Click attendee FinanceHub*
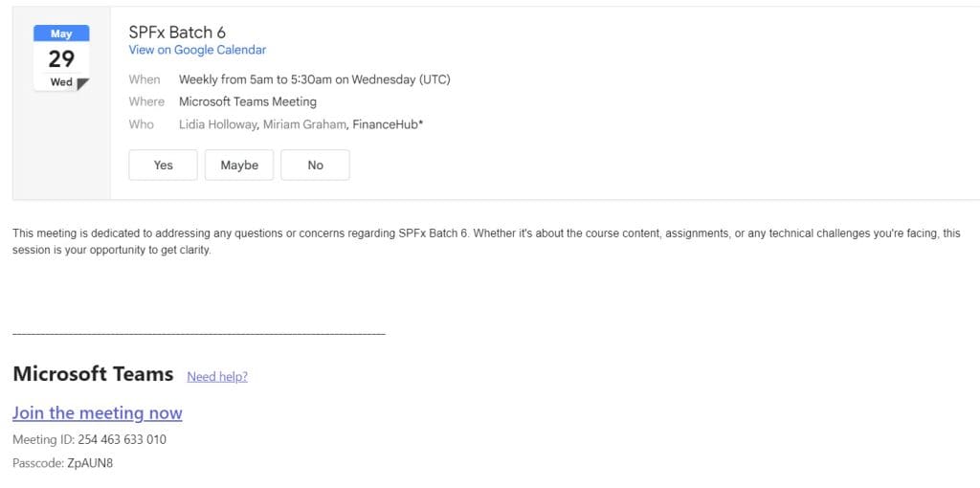The height and width of the screenshot is (488, 980). [388, 124]
